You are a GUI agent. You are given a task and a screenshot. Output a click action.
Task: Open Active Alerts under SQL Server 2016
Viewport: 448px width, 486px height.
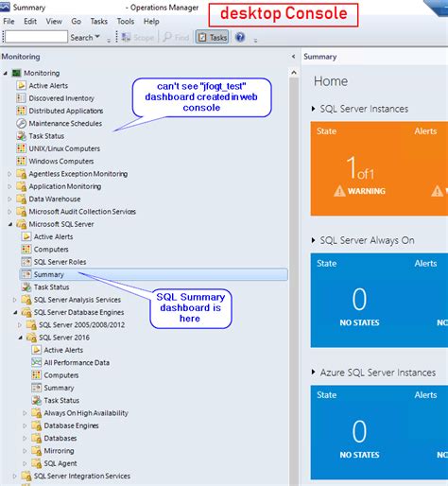[x=63, y=350]
